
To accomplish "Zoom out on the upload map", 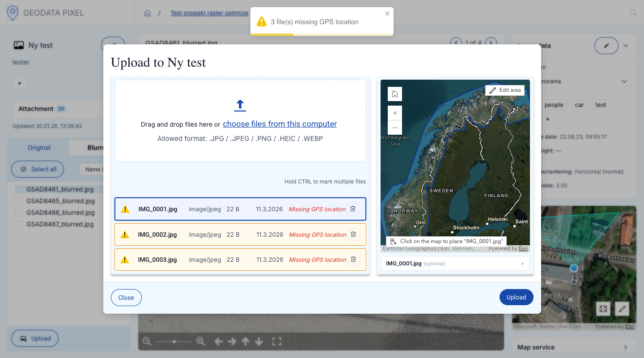I will (395, 128).
